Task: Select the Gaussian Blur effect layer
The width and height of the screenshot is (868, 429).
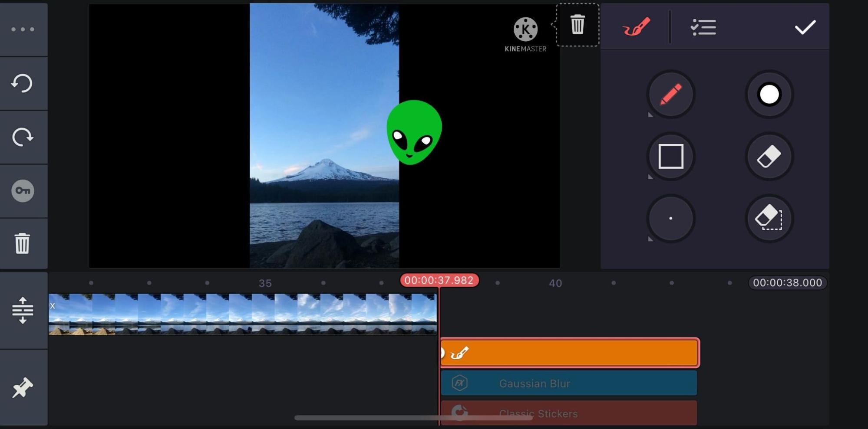Action: (x=569, y=383)
